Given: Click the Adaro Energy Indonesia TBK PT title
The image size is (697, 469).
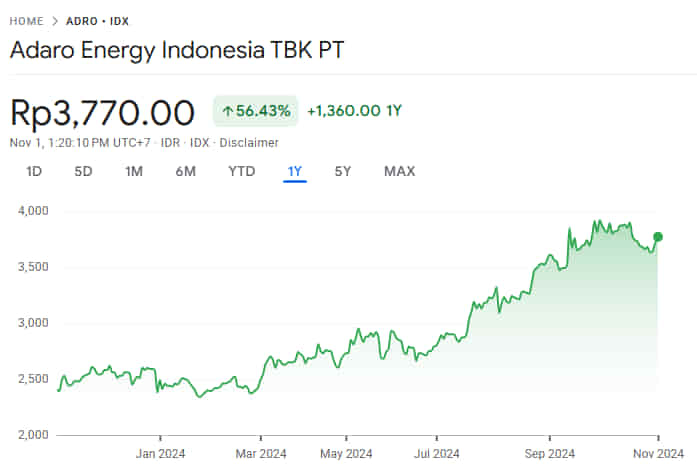Looking at the screenshot, I should tap(179, 52).
